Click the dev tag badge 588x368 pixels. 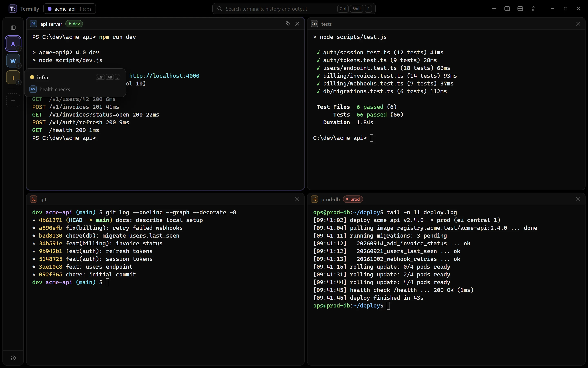click(x=74, y=24)
